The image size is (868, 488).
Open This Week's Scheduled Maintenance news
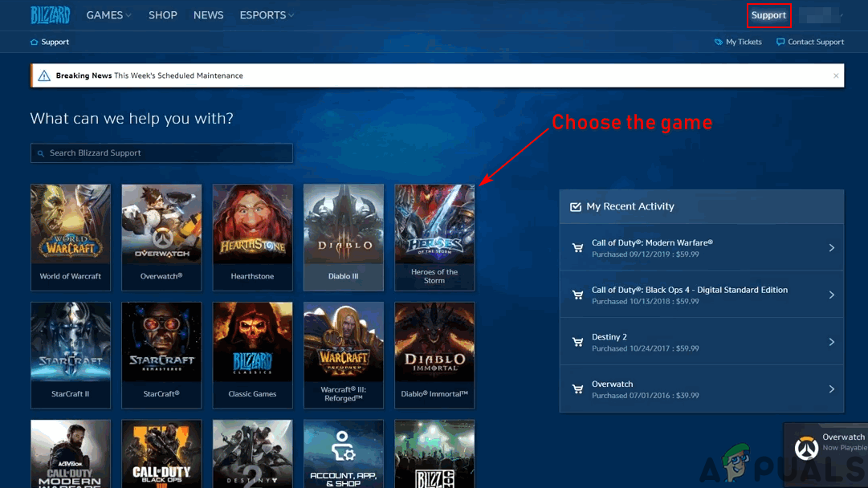(x=178, y=75)
